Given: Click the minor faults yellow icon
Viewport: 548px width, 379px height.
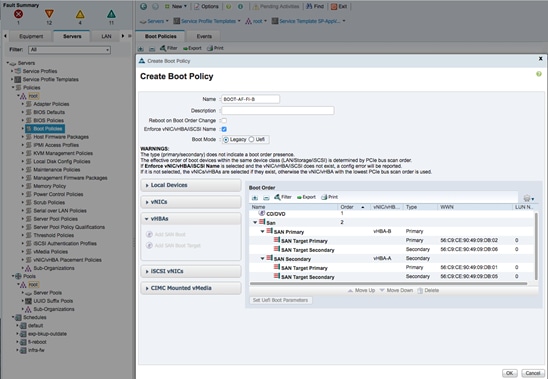Looking at the screenshot, I should click(x=80, y=14).
